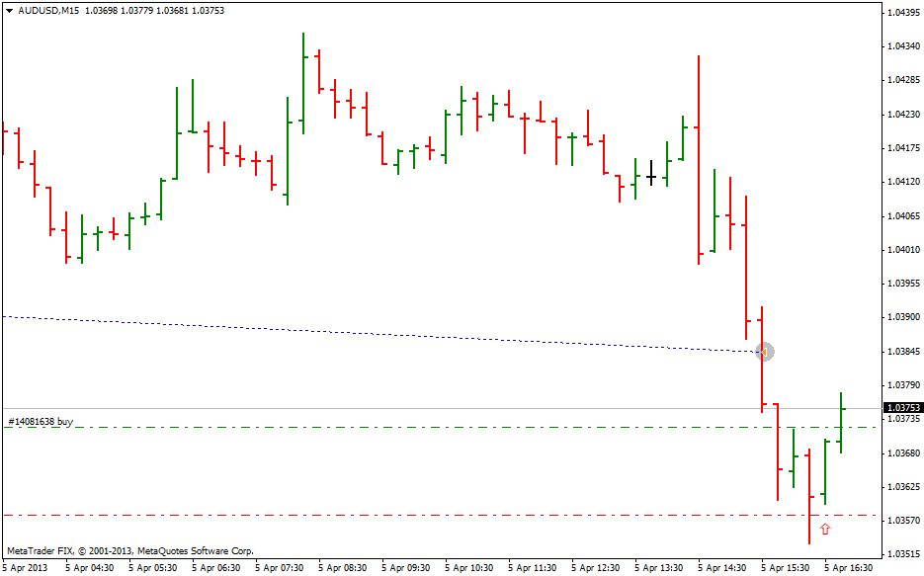Click the circled trade marker on trendline
The image size is (924, 576).
pyautogui.click(x=763, y=351)
